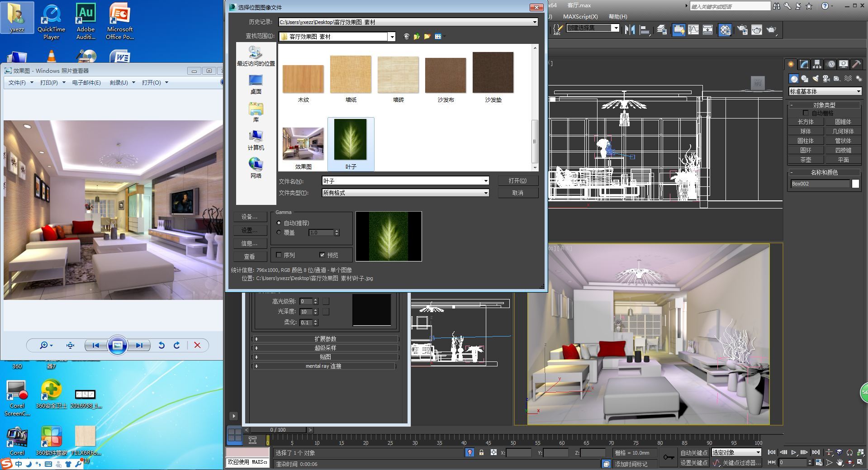Click the 取消 button
868x470 pixels.
[x=517, y=193]
